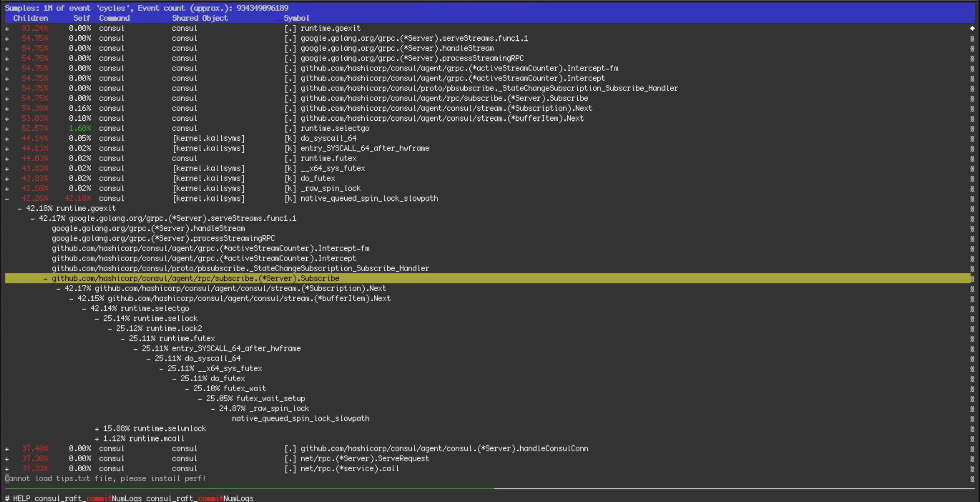Select the runtime.selectgo 52.57% row
The height and width of the screenshot is (502, 980).
pyautogui.click(x=334, y=128)
